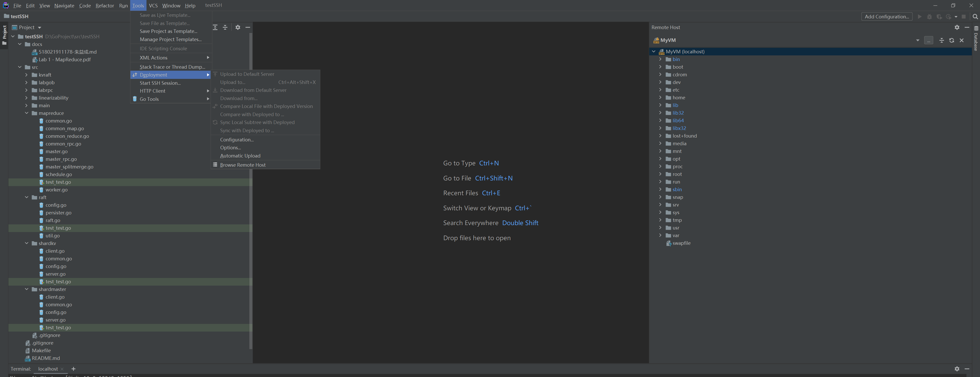980x377 pixels.
Task: Select Lab 1 - MapReduce.pdf file
Action: 64,60
